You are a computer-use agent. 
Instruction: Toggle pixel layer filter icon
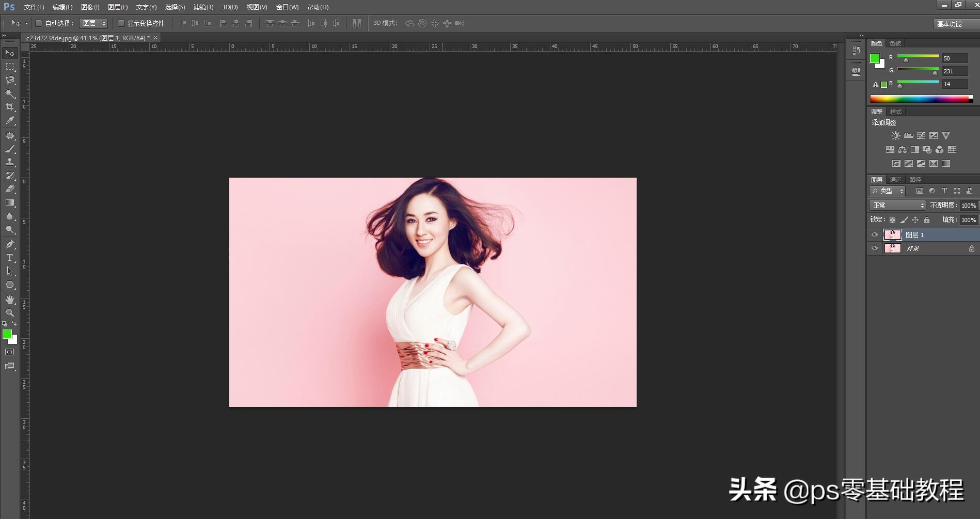[920, 191]
